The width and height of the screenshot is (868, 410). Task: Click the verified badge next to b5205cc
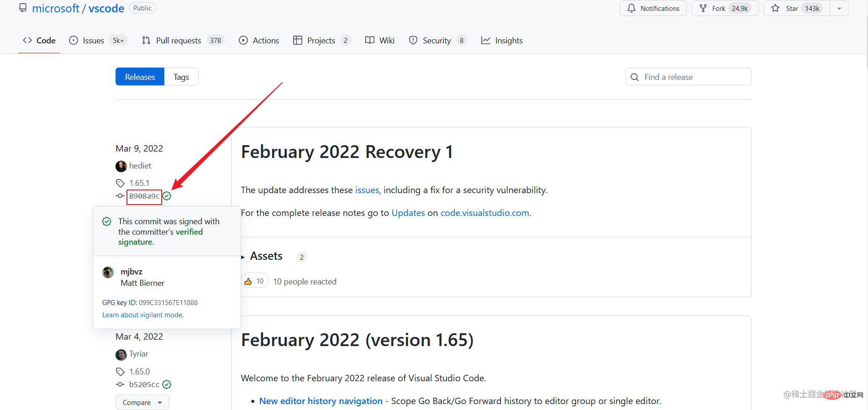(x=167, y=384)
